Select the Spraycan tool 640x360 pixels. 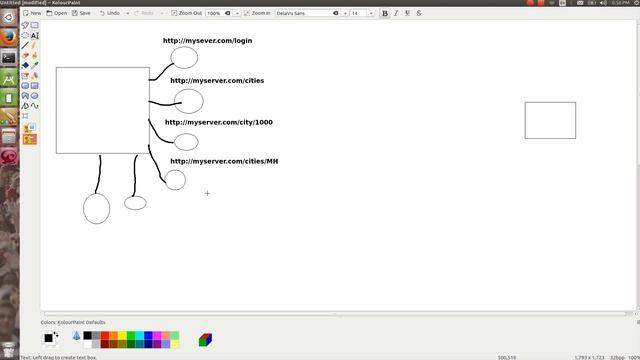click(35, 76)
